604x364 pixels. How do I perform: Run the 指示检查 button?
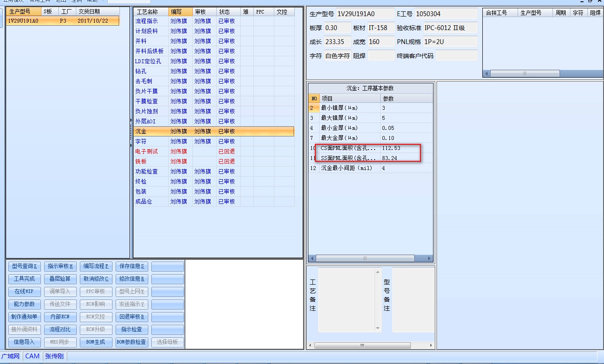pos(132,330)
